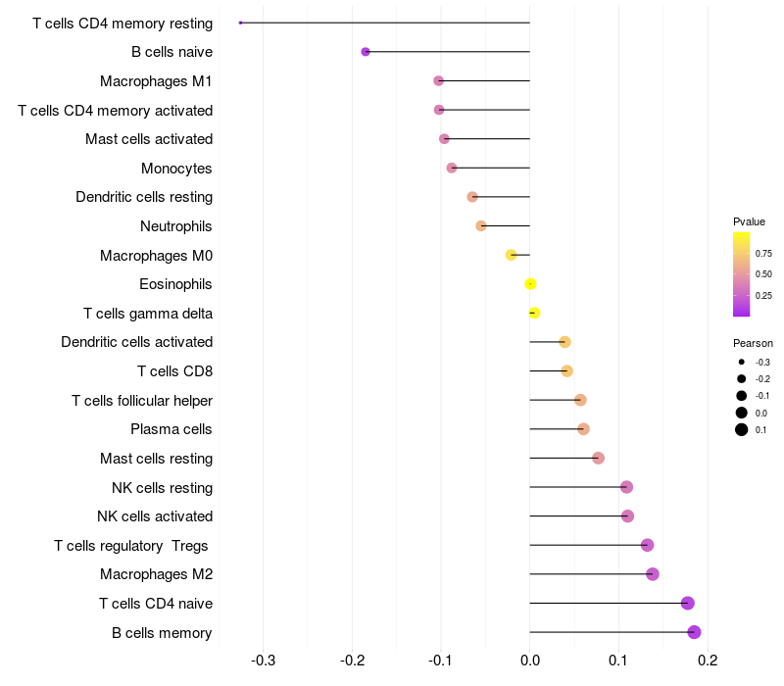Click the Macrophages M2 lollipop dot
This screenshot has width=784, height=686.
click(x=652, y=574)
